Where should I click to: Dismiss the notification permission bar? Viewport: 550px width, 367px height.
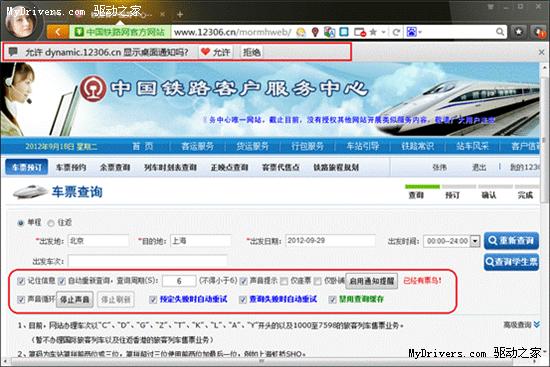(x=541, y=52)
